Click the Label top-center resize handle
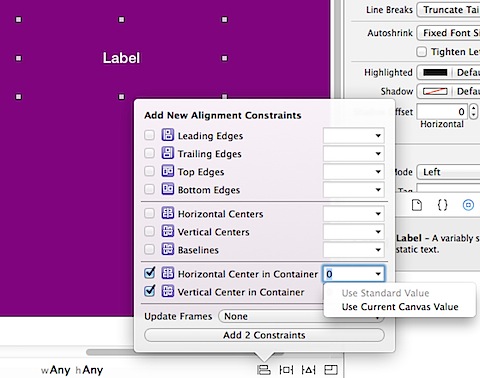This screenshot has width=480, height=378. click(122, 20)
